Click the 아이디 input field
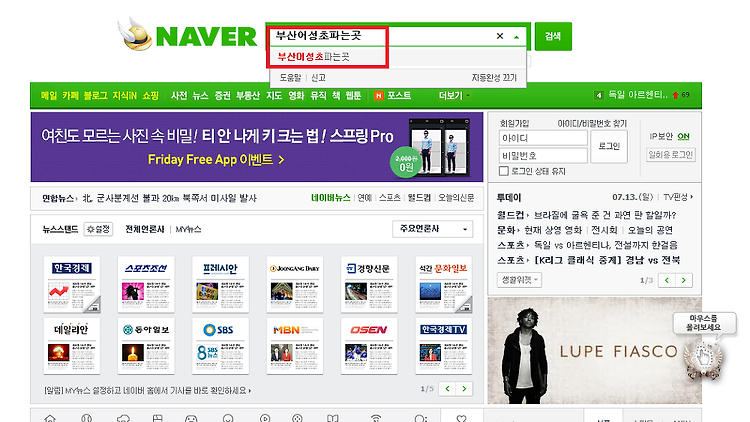Image resolution: width=750 pixels, height=422 pixels. pos(543,138)
